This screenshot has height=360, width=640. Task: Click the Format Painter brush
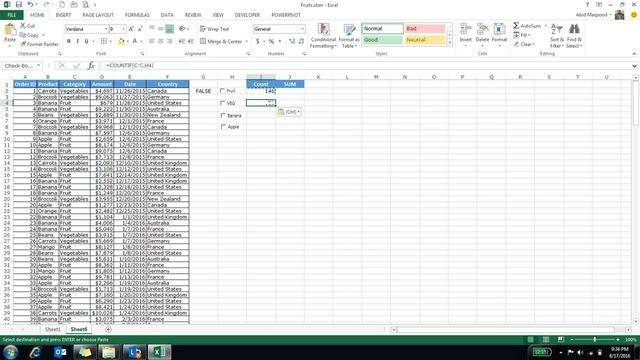coord(23,44)
